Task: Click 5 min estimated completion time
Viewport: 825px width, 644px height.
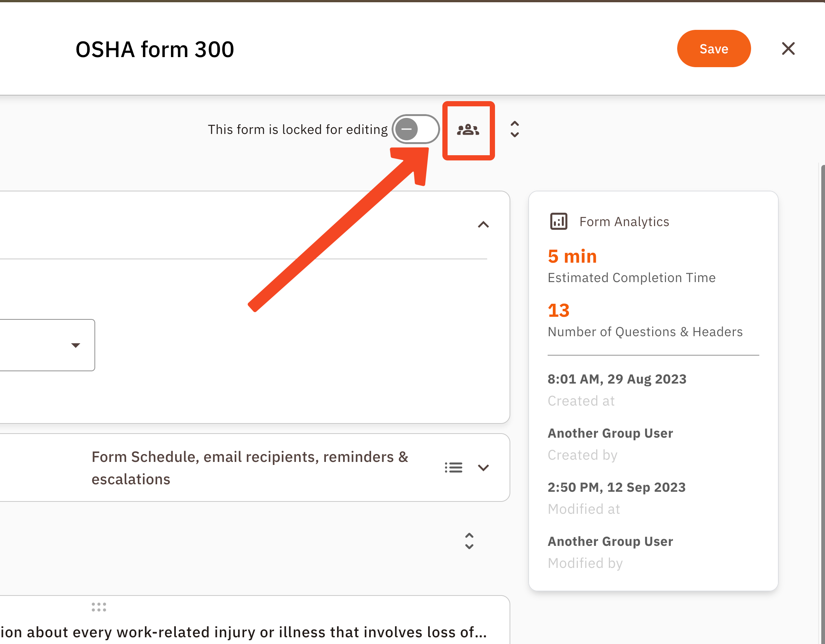Action: point(572,256)
